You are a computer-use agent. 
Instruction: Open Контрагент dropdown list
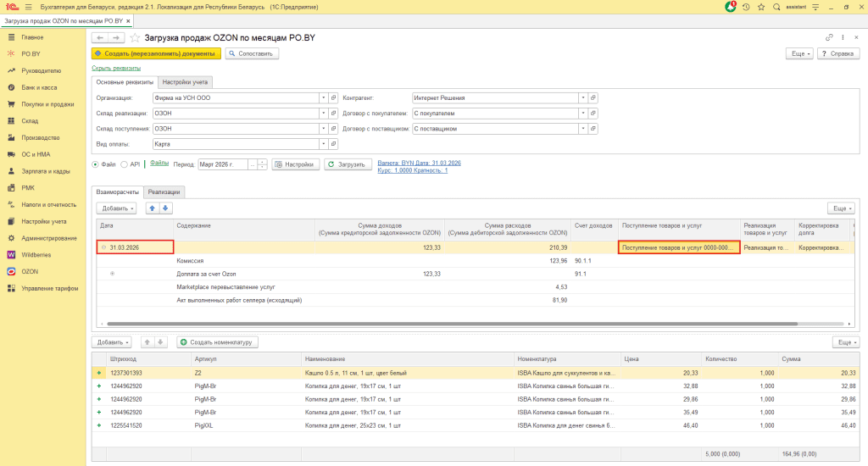583,98
